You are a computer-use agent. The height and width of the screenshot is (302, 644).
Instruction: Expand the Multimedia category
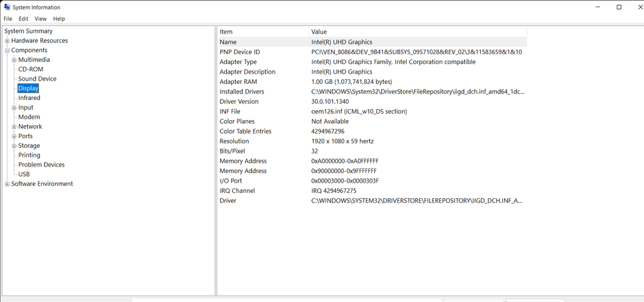tap(14, 60)
